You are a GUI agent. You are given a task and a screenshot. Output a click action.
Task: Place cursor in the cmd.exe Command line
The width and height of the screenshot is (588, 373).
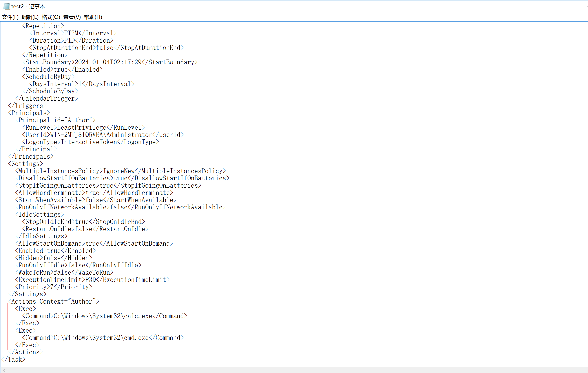(x=103, y=338)
